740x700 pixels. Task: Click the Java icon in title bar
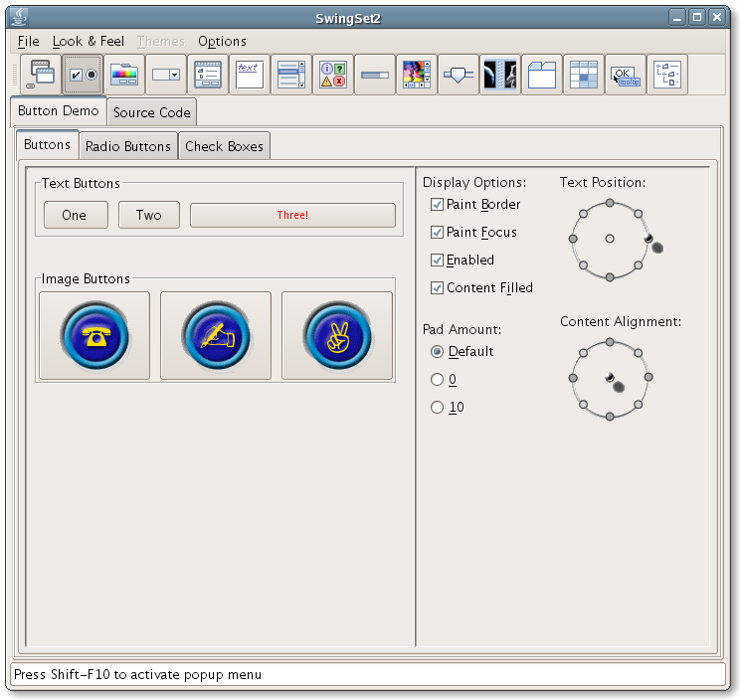coord(19,18)
